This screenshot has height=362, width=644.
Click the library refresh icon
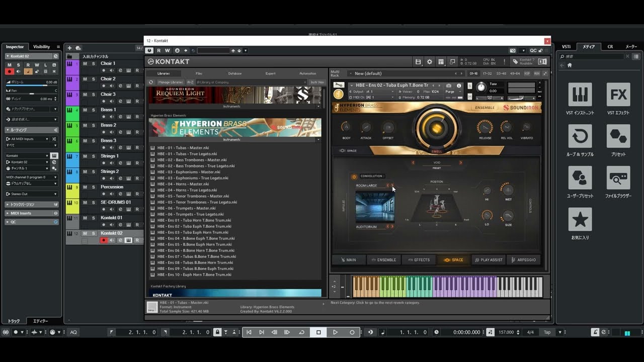[x=150, y=82]
